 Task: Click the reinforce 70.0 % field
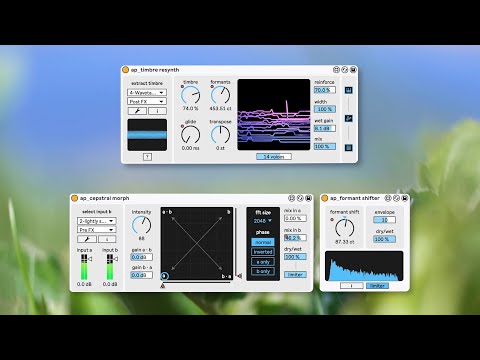click(x=325, y=90)
